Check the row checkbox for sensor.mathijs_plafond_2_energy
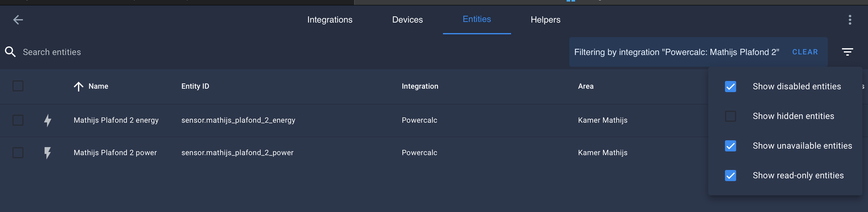Screen dimensions: 868x212 click(x=18, y=120)
